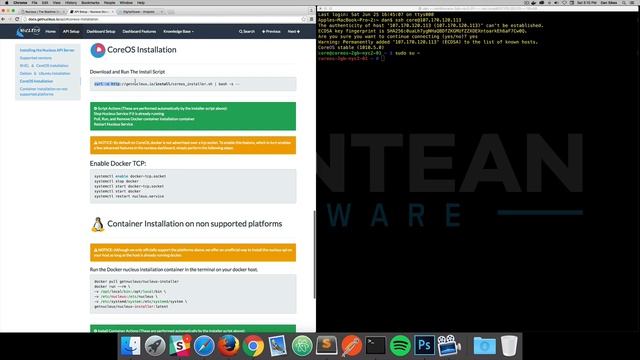640x360 pixels.
Task: Switch to the DigitalOcean browser tab
Action: pyautogui.click(x=141, y=12)
